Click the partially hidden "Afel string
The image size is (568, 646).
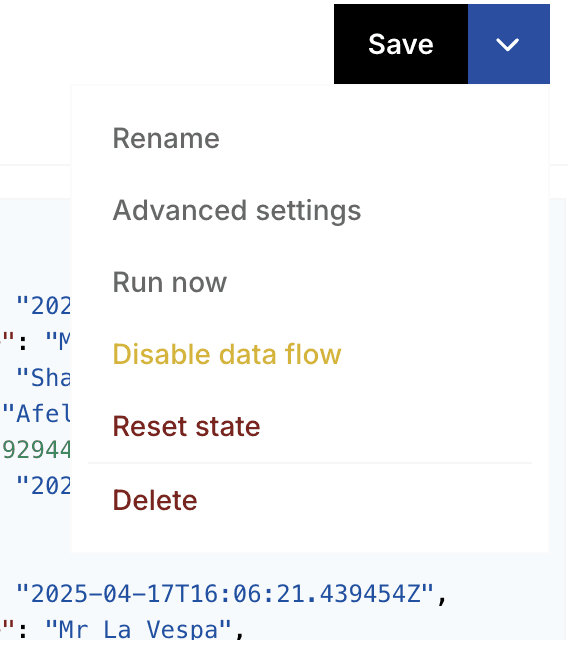[36, 413]
